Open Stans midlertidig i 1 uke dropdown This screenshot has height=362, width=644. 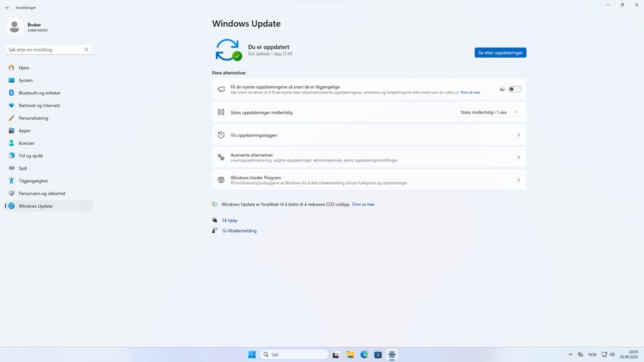tap(489, 113)
